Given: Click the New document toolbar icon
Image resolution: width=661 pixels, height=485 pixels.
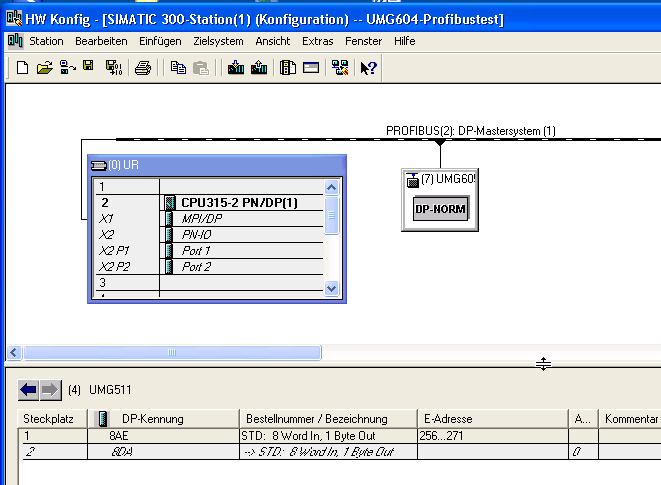Looking at the screenshot, I should 22,68.
